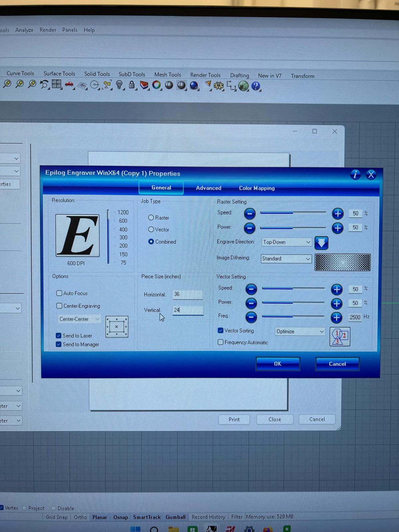Increase Raster Speed with plus button
399x532 pixels.
(x=337, y=213)
